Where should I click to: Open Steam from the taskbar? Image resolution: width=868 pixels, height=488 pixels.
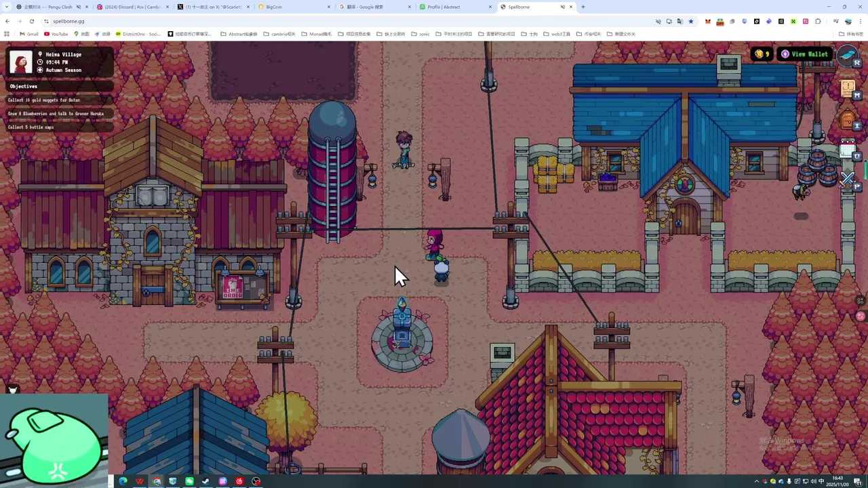tap(205, 481)
